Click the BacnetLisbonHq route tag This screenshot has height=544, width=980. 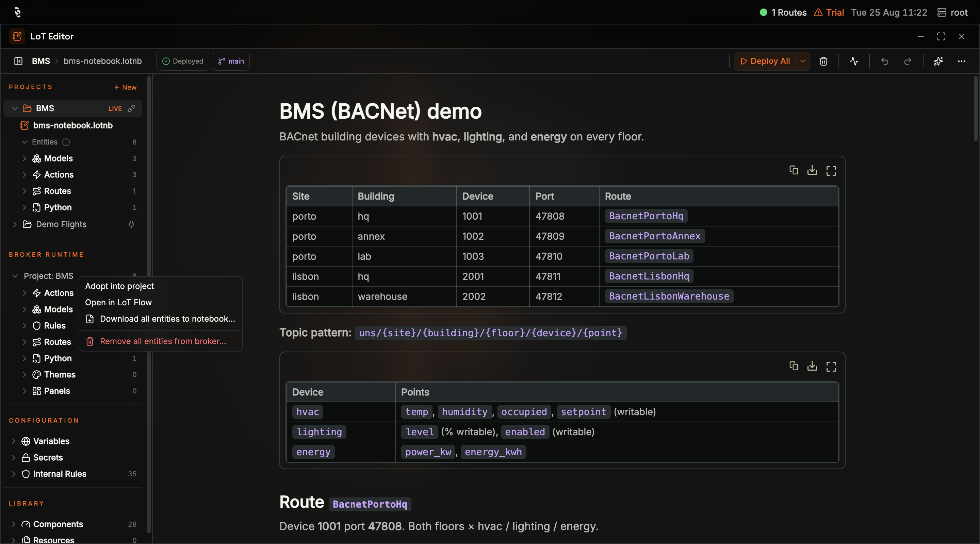pos(649,276)
